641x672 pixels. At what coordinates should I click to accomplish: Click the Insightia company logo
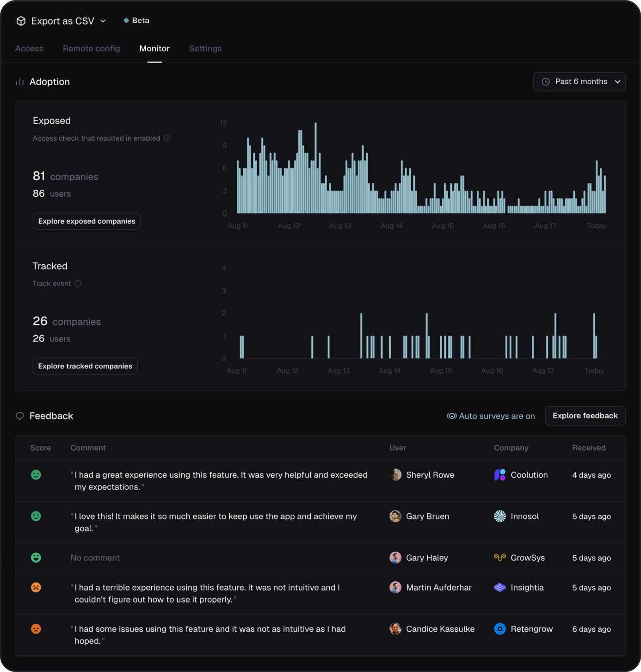click(x=500, y=587)
